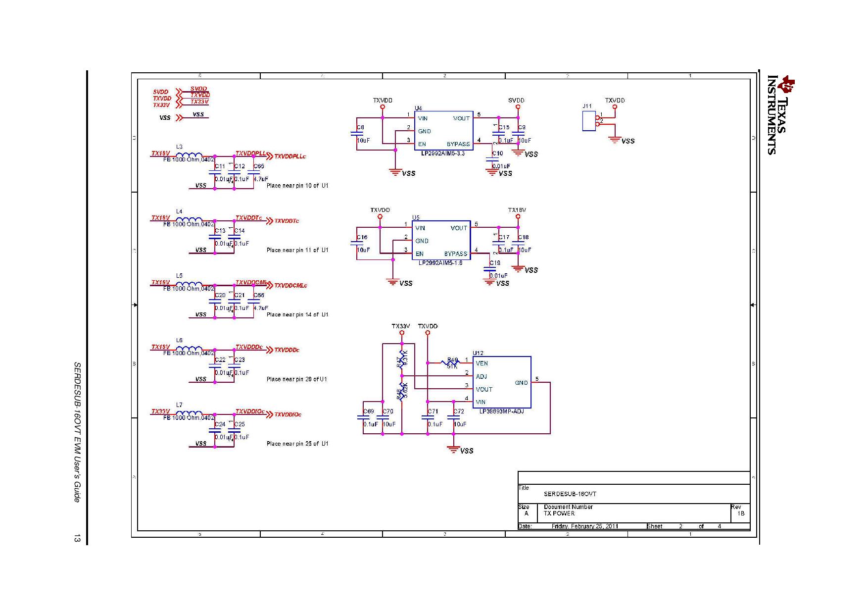Click the SERDESUB-16OVT title text in title block
The height and width of the screenshot is (614, 868).
tap(570, 494)
